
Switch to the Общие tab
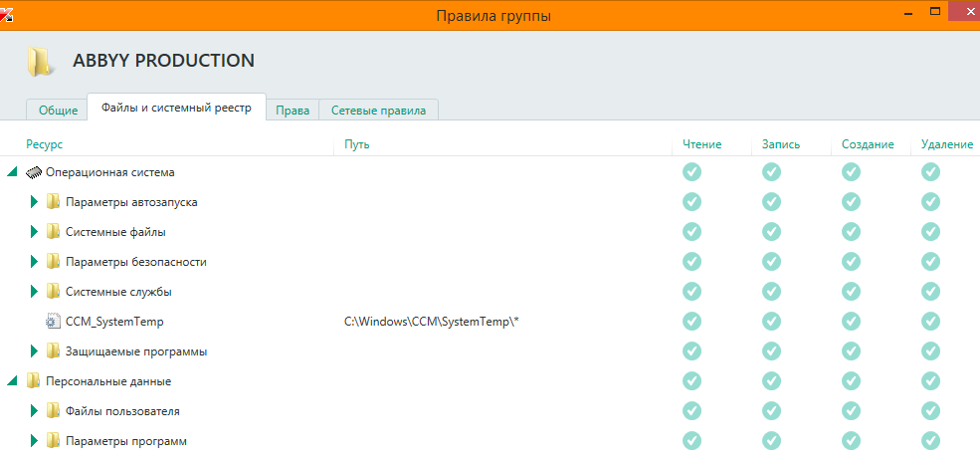tap(58, 111)
